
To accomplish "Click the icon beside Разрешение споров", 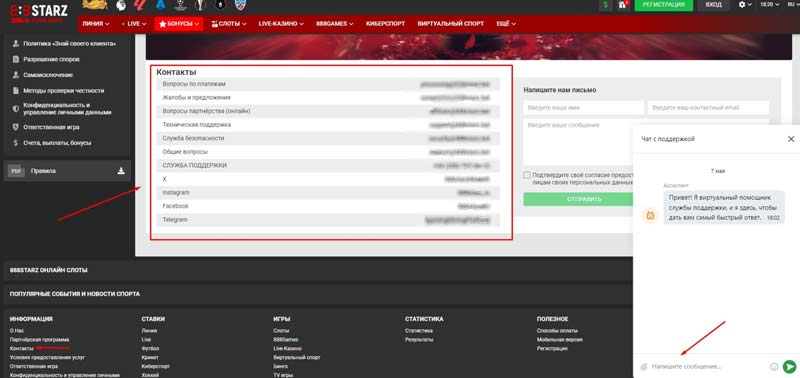I will (16, 59).
